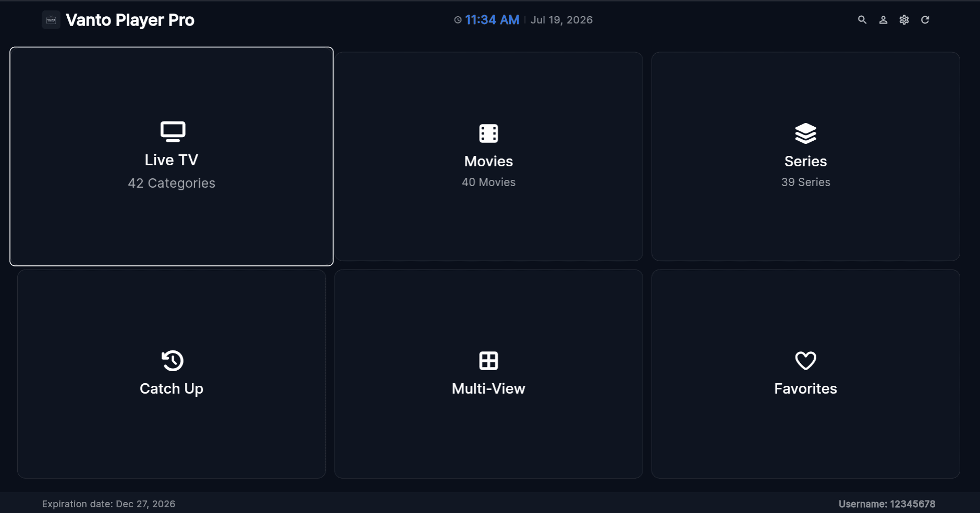Screen dimensions: 980x513
Task: Open the Series card
Action: coord(805,156)
